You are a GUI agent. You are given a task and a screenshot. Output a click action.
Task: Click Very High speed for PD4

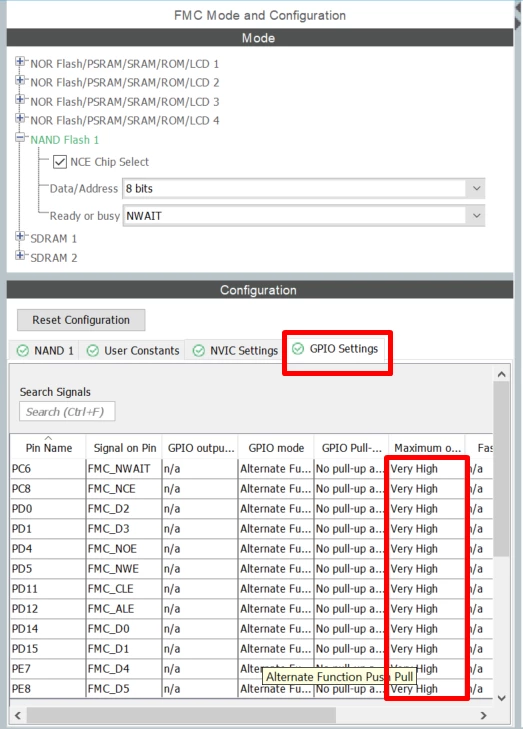(x=427, y=549)
